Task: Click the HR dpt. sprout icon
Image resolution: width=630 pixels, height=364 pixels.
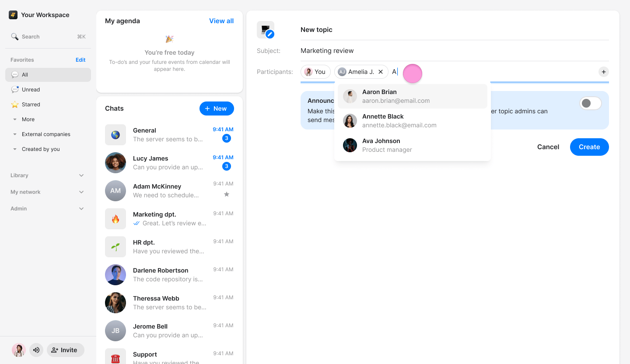Action: 115,247
